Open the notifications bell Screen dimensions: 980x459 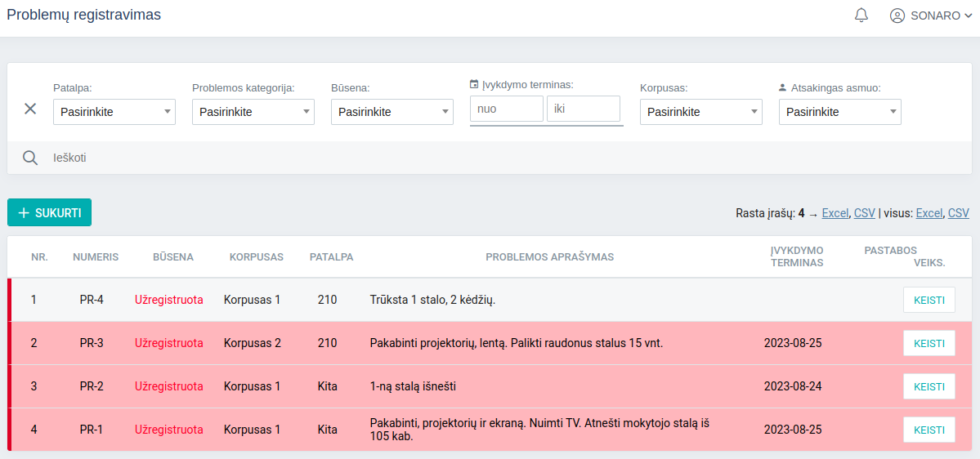[x=861, y=16]
